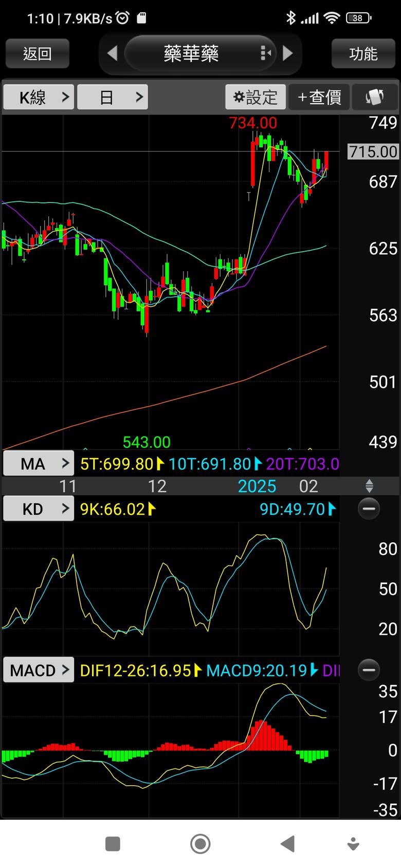401x868 pixels.
Task: Tap MACD axis level 35
Action: pyautogui.click(x=388, y=691)
